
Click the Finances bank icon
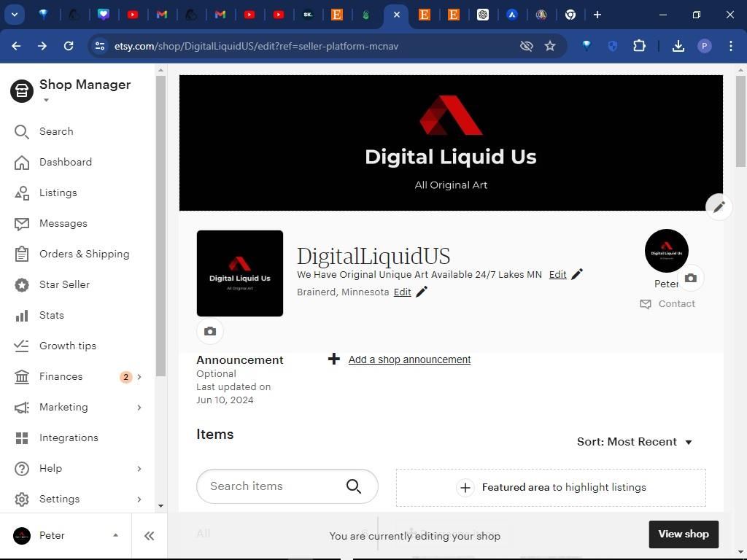(x=22, y=377)
